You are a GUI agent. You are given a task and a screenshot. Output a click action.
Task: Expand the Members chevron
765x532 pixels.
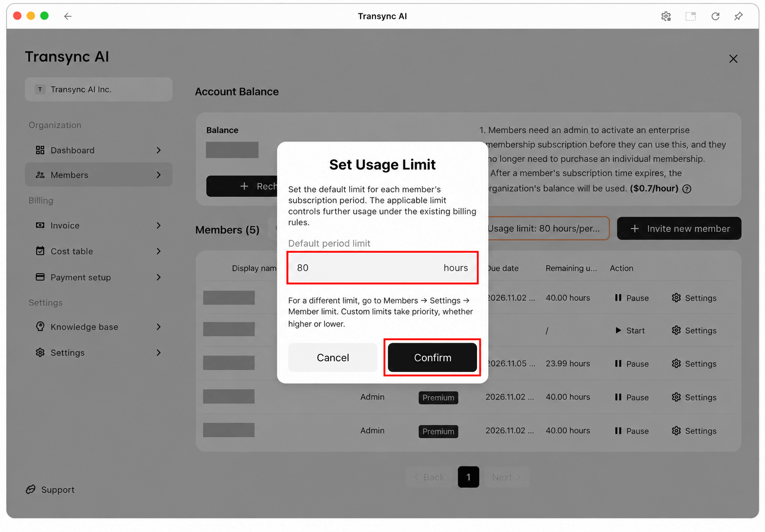[x=159, y=175]
